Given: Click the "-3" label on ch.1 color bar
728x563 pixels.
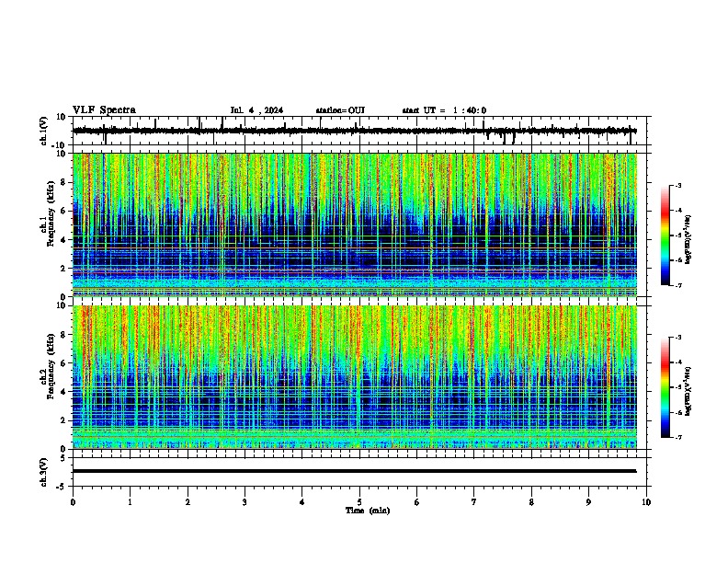Looking at the screenshot, I should 677,185.
